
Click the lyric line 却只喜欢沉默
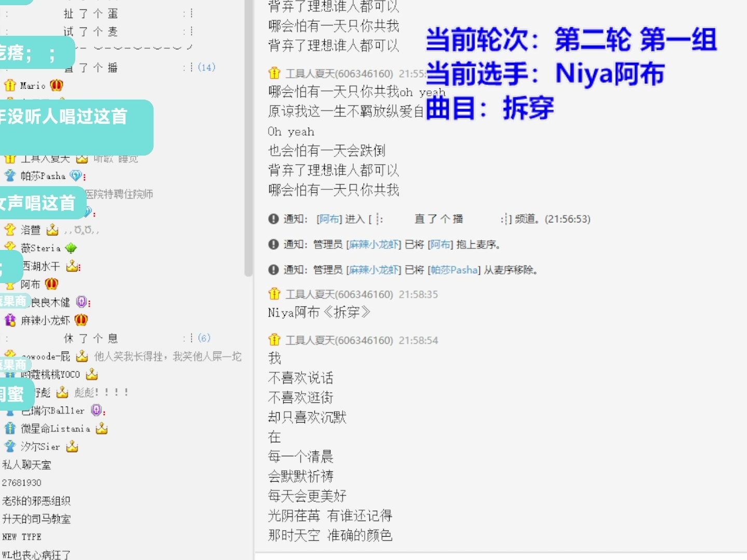pos(307,417)
